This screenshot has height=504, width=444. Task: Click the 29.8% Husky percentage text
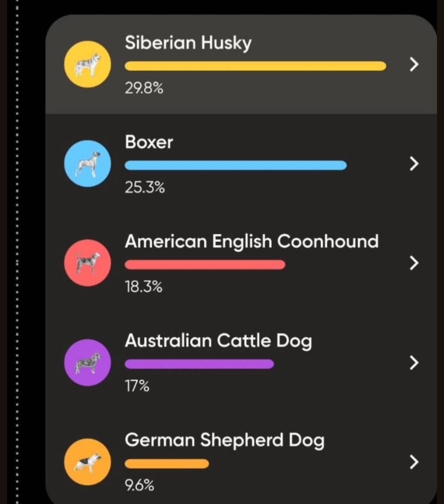pos(144,88)
